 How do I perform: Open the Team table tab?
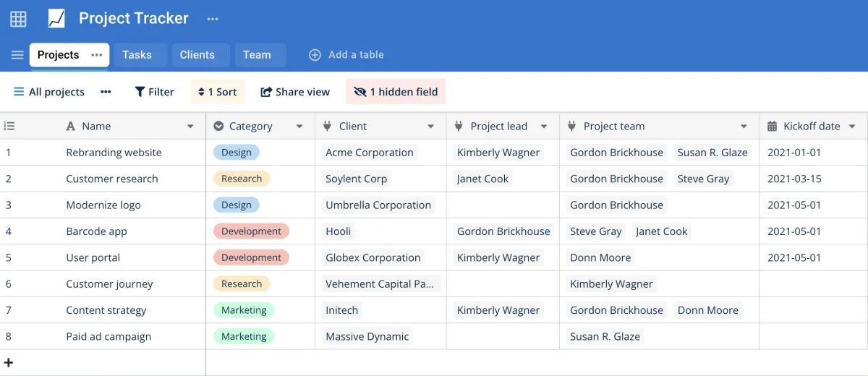257,55
